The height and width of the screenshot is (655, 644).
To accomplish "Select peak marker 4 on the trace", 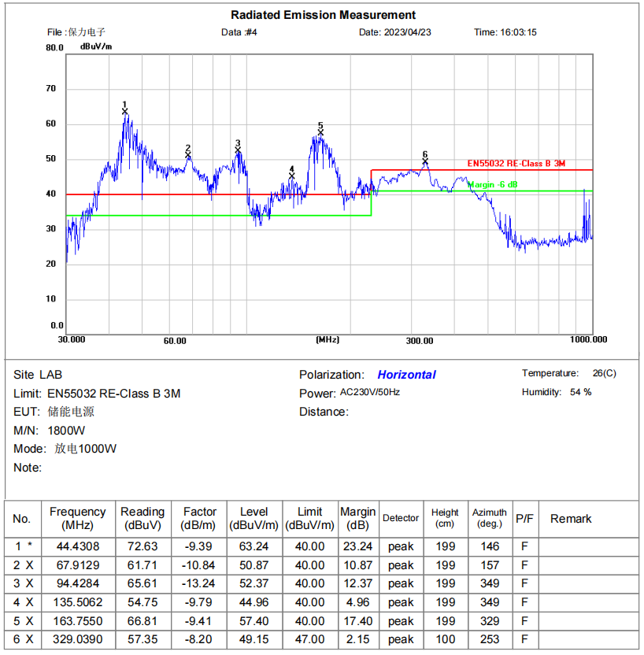I will (292, 176).
